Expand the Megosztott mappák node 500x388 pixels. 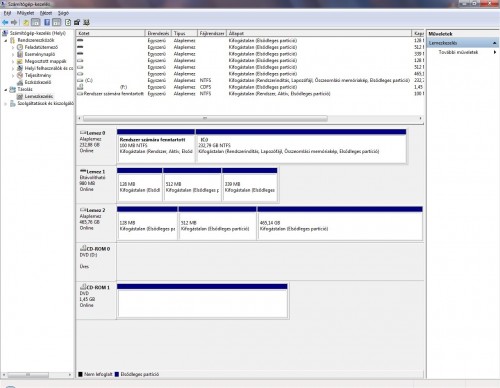13,61
